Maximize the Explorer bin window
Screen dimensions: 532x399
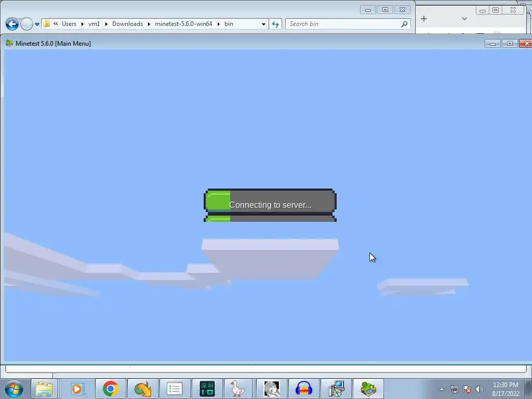point(385,10)
